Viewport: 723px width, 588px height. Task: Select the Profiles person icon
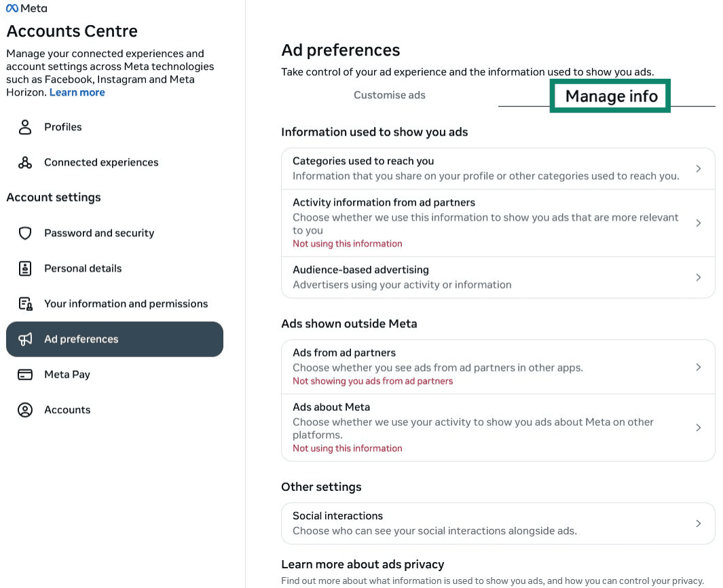coord(24,127)
